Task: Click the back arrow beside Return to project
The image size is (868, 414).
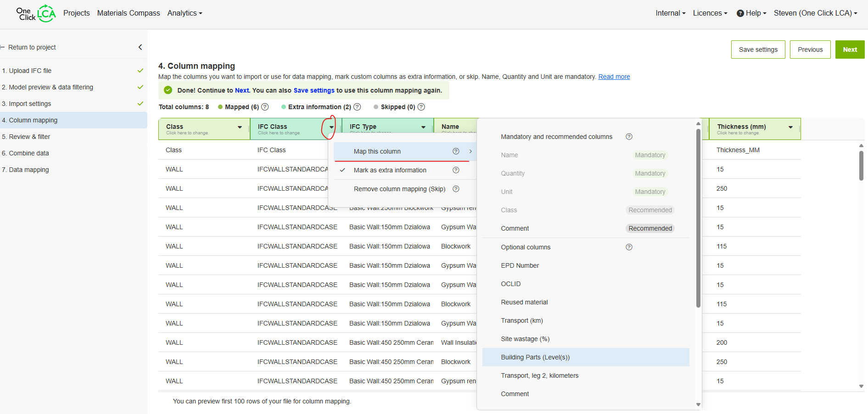Action: pyautogui.click(x=2, y=47)
